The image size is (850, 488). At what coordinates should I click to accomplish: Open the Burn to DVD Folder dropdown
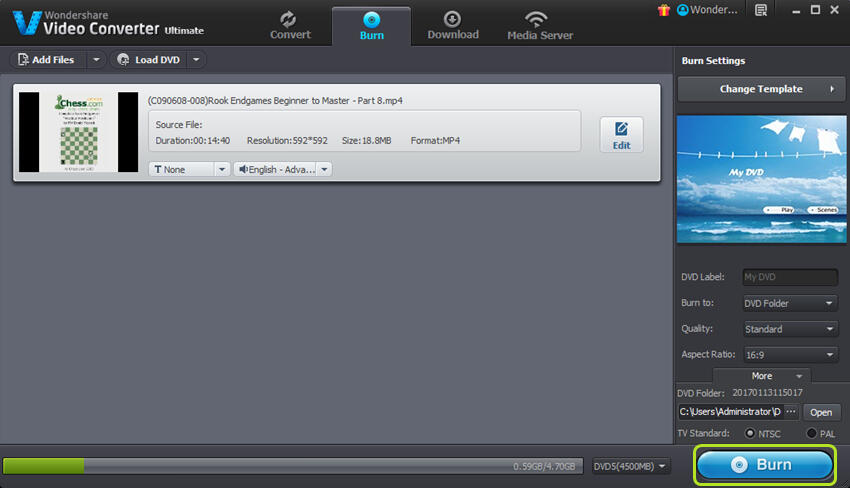click(x=790, y=303)
